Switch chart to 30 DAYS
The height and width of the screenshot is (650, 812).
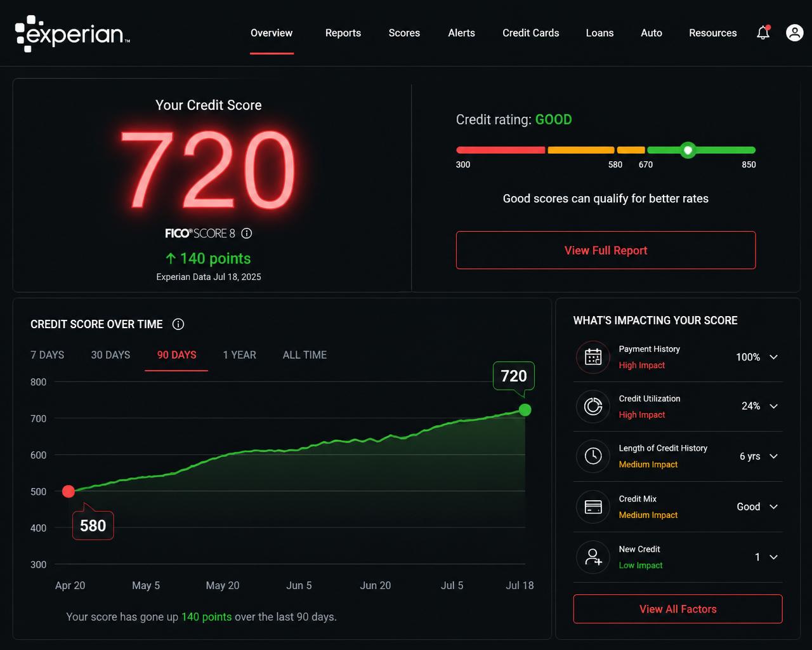[x=110, y=355]
